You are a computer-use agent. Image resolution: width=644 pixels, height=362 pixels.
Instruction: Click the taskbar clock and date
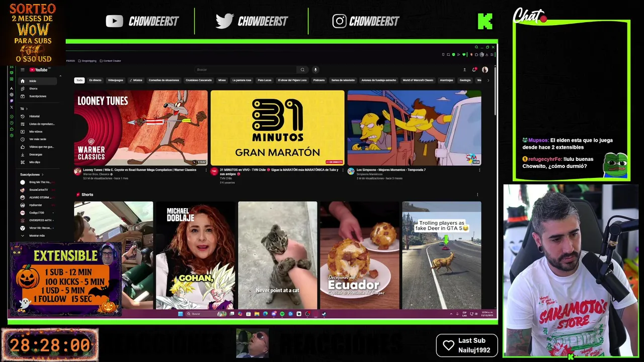487,314
